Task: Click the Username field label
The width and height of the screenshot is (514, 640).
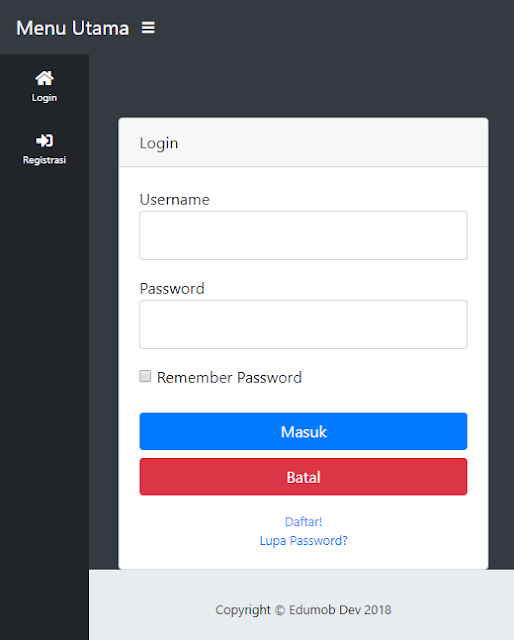Action: pos(175,200)
